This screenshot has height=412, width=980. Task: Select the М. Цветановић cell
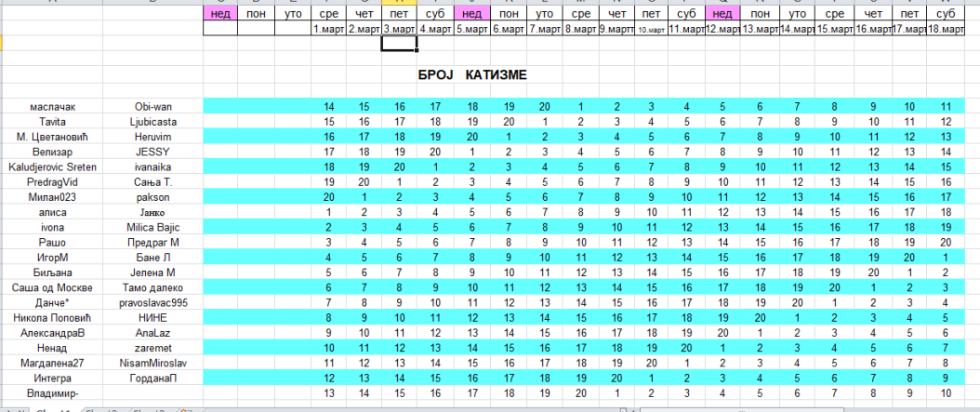(52, 137)
